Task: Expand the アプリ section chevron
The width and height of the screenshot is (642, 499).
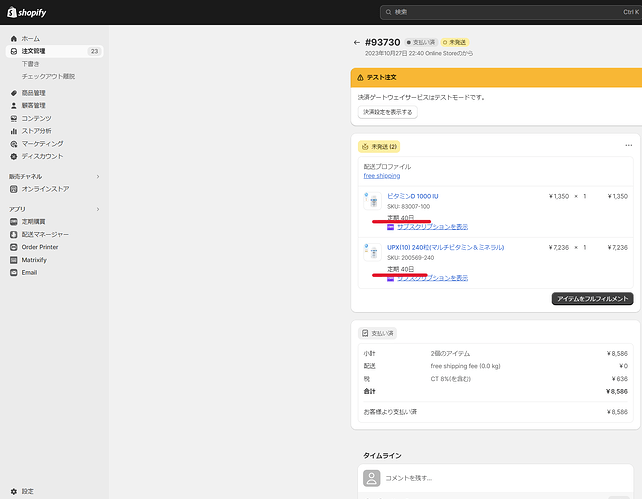Action: pos(97,209)
